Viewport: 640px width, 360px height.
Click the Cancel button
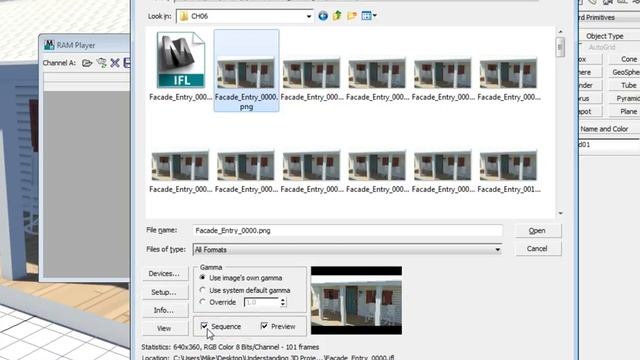(x=537, y=249)
